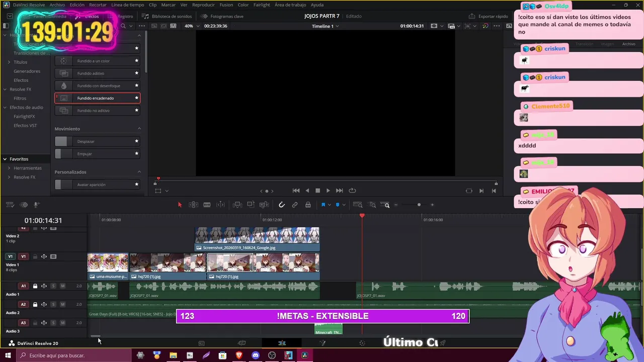Open the Archivo menu

click(x=57, y=5)
